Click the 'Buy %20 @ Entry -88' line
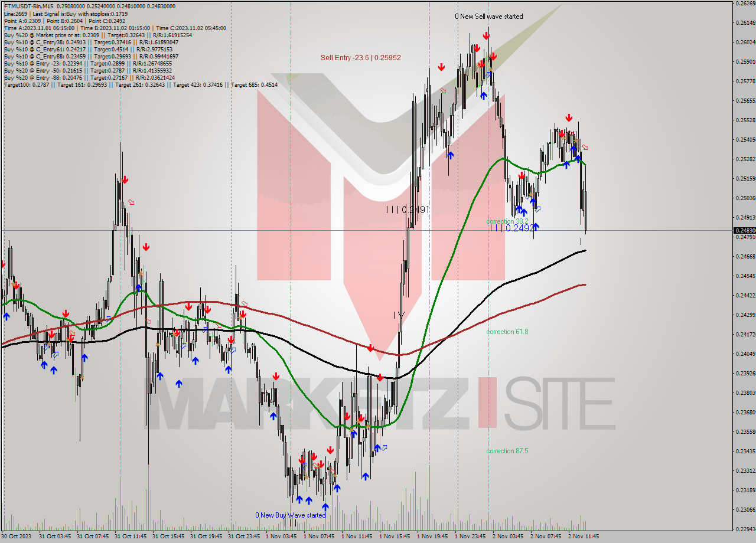The width and height of the screenshot is (756, 543). 89,77
